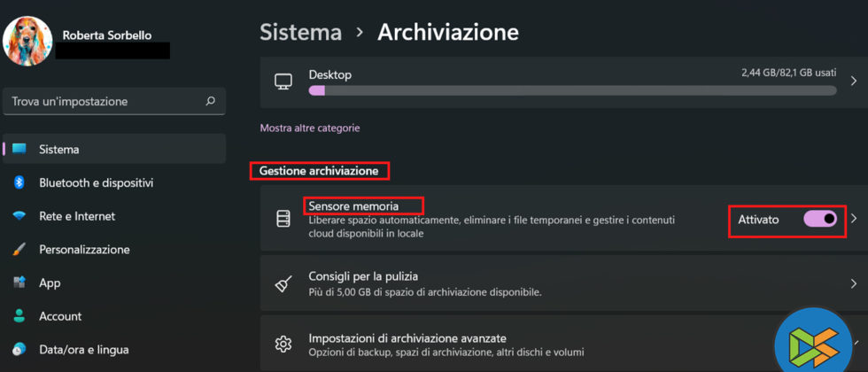
Task: Click Mostra altre categorie link
Action: coord(310,128)
